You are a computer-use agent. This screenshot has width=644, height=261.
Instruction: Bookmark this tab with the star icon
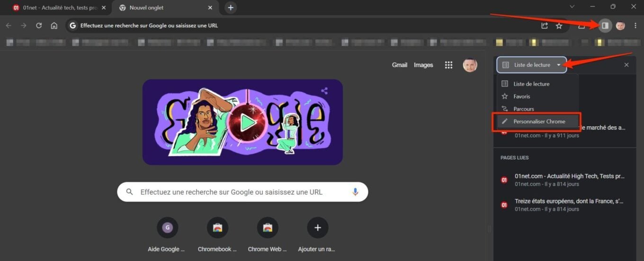(559, 26)
